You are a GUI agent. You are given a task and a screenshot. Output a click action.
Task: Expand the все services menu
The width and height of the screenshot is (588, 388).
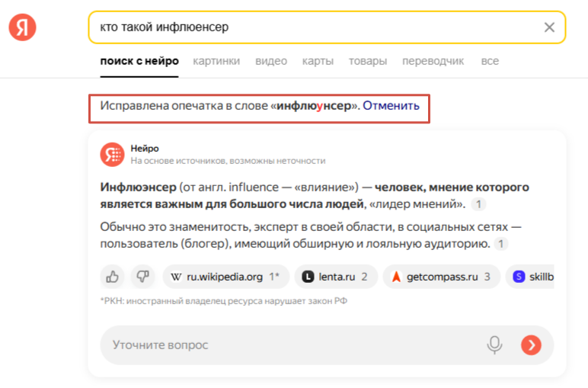(x=490, y=61)
